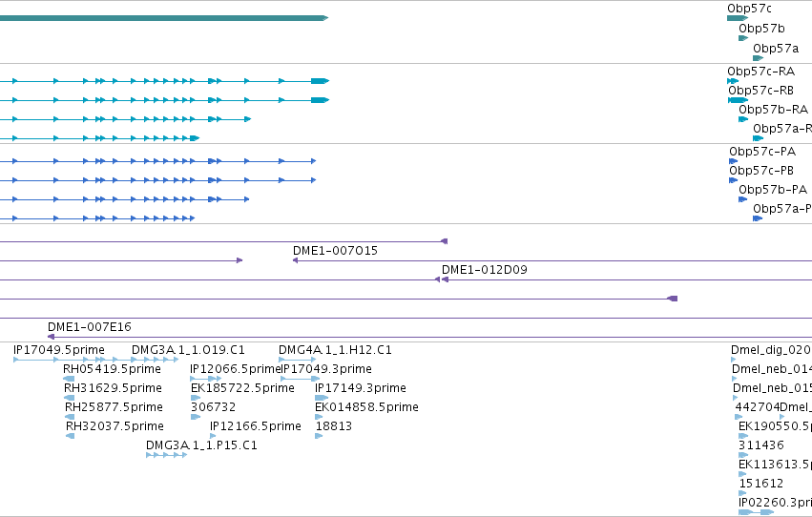Select the DME1-012D09 BAC label
The width and height of the screenshot is (812, 517).
pos(484,270)
